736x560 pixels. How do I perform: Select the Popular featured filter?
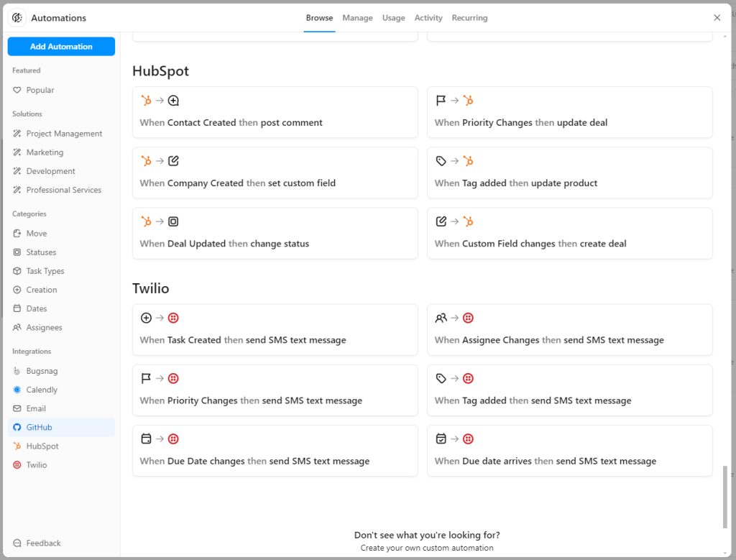(61, 90)
